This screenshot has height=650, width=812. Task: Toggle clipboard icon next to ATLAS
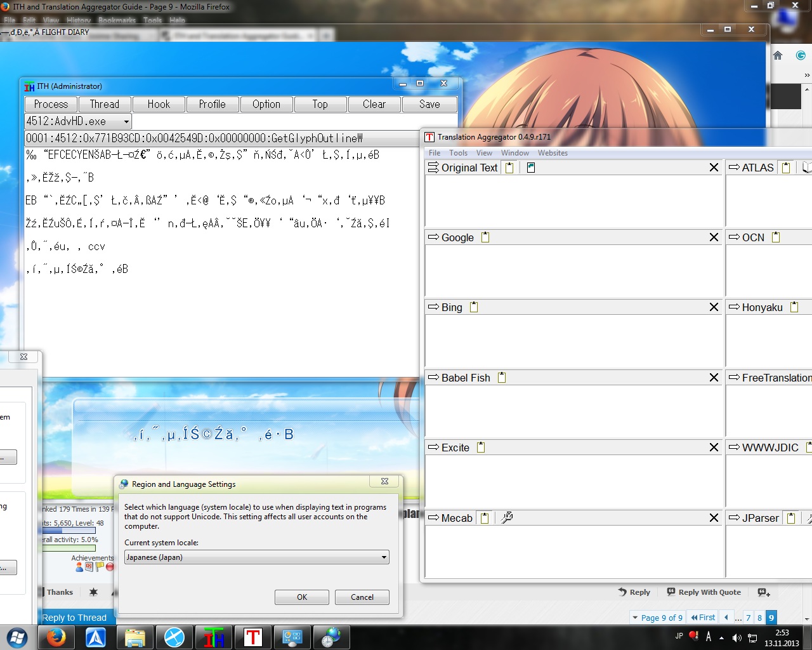coord(786,168)
